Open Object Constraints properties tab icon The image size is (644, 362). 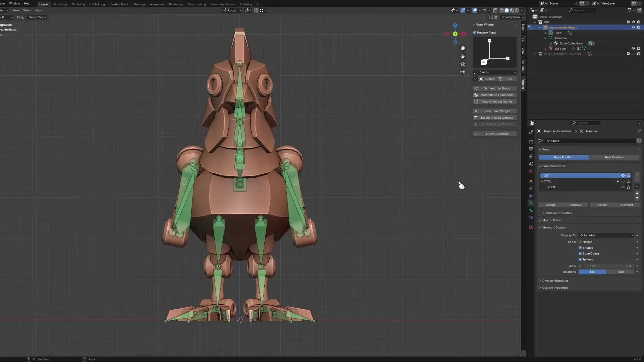[531, 196]
